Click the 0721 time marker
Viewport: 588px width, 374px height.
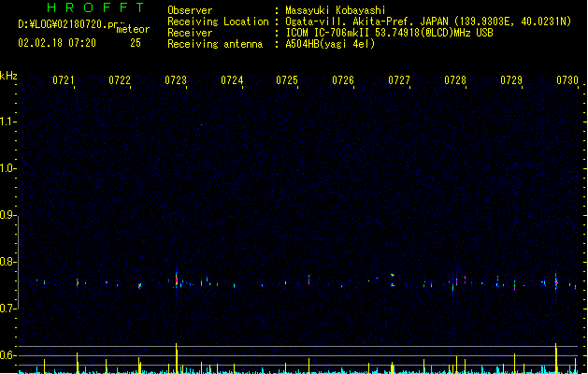[64, 80]
